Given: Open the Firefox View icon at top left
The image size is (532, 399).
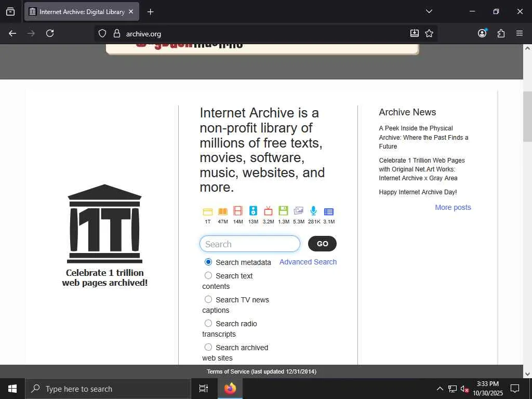Looking at the screenshot, I should pos(10,11).
